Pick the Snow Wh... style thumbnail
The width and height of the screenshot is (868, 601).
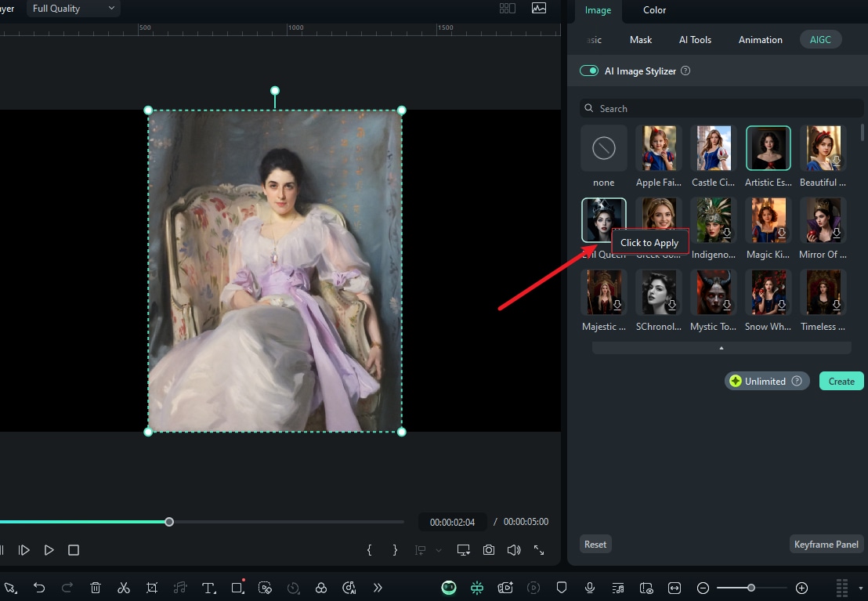768,292
